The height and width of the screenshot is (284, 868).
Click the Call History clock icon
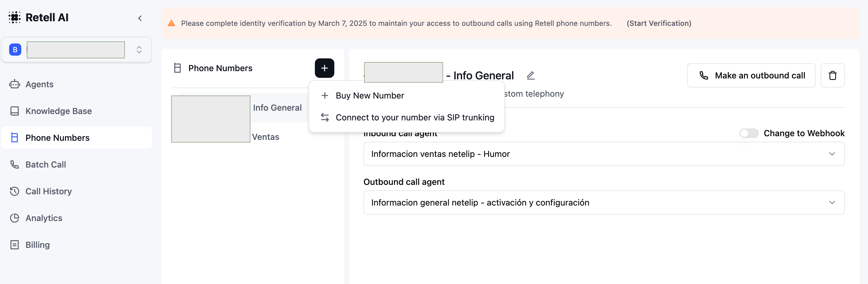pyautogui.click(x=15, y=191)
